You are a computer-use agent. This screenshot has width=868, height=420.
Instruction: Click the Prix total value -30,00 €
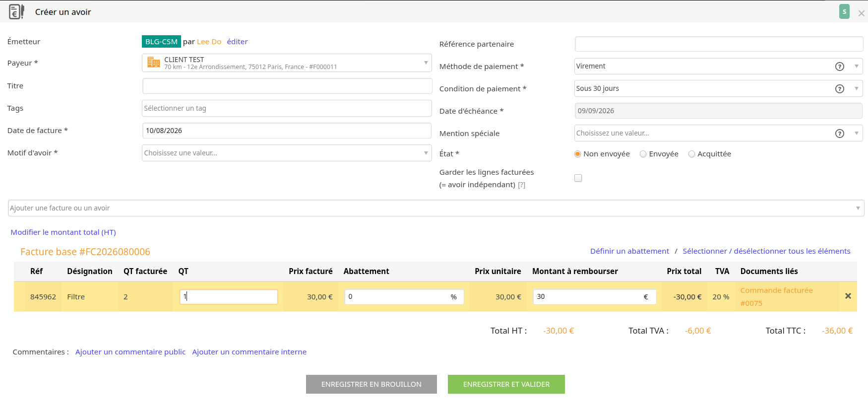pos(687,297)
